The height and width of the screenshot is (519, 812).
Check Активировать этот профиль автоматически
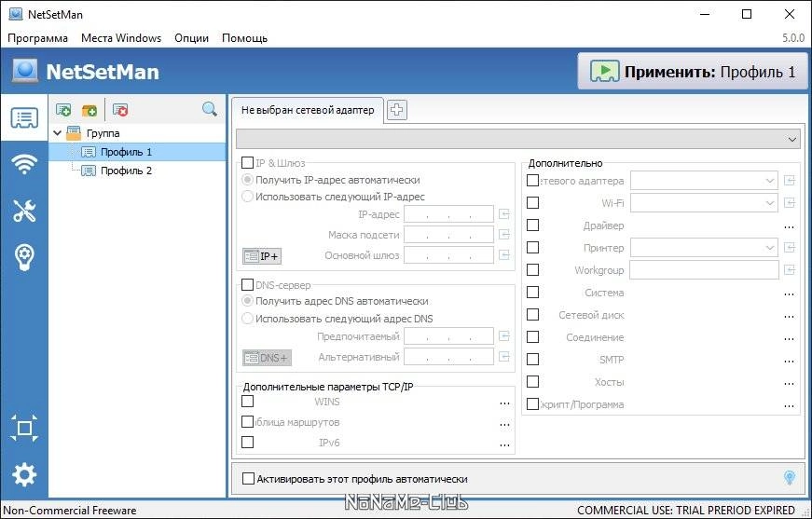pyautogui.click(x=248, y=479)
